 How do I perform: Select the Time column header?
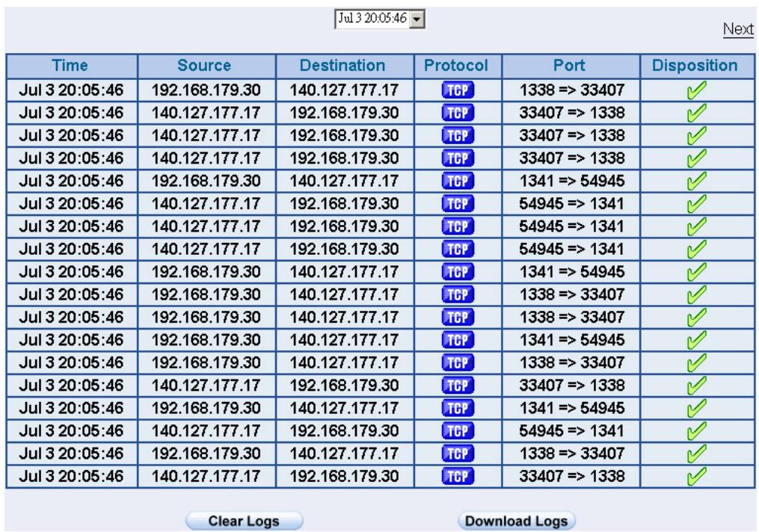point(70,66)
